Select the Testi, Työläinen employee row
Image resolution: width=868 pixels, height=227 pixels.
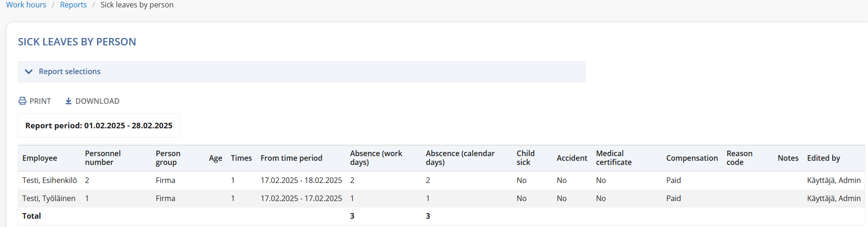(x=49, y=198)
